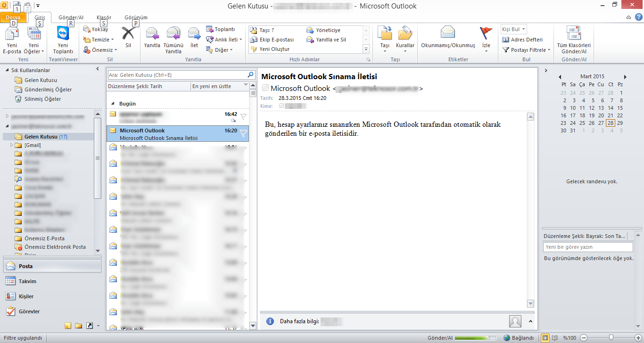The image size is (644, 343).
Task: Switch to the Görünüm ribbon tab
Action: (136, 17)
